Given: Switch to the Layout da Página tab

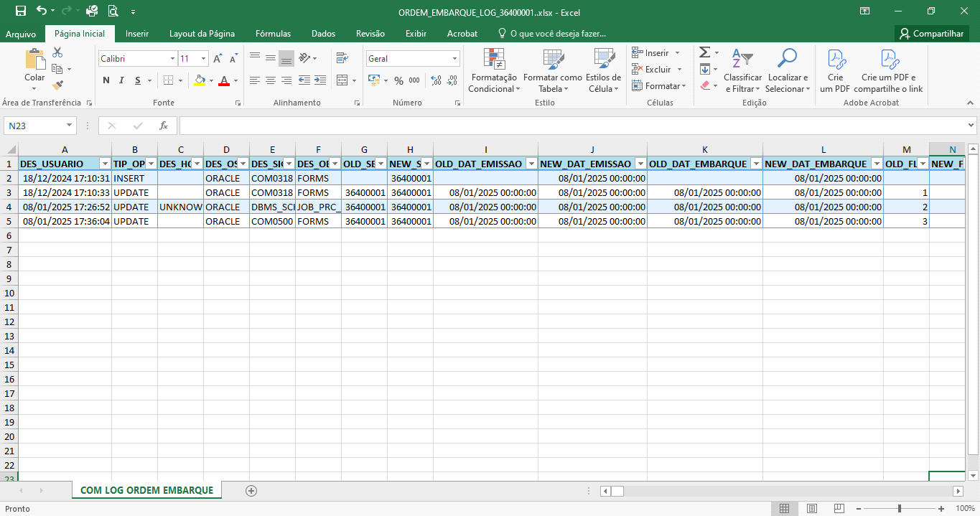Looking at the screenshot, I should point(202,34).
